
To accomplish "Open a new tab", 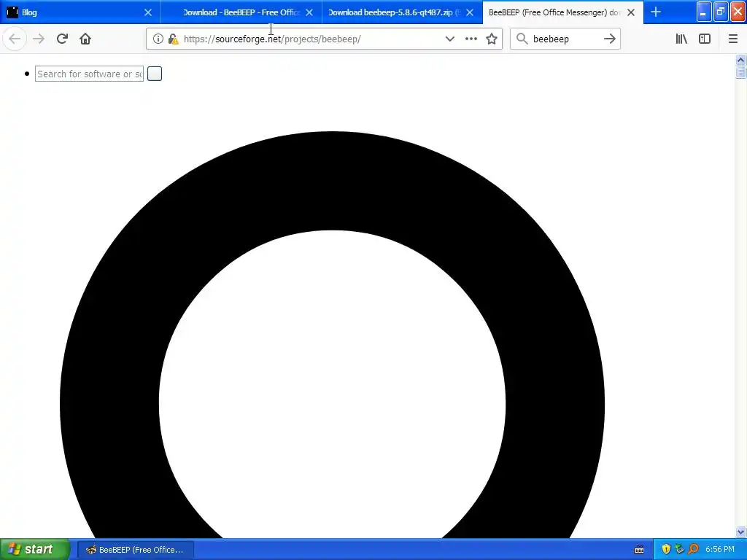I will (656, 12).
